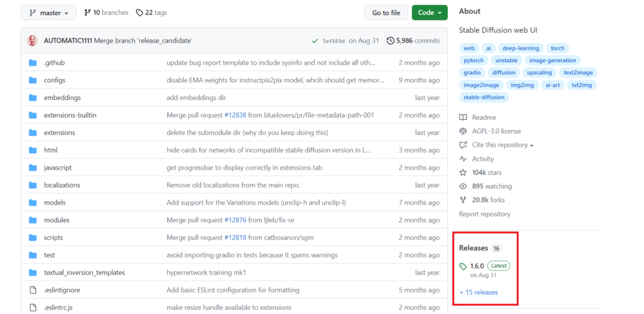The width and height of the screenshot is (644, 314).
Task: Click the folder icon for scripts
Action: 33,238
